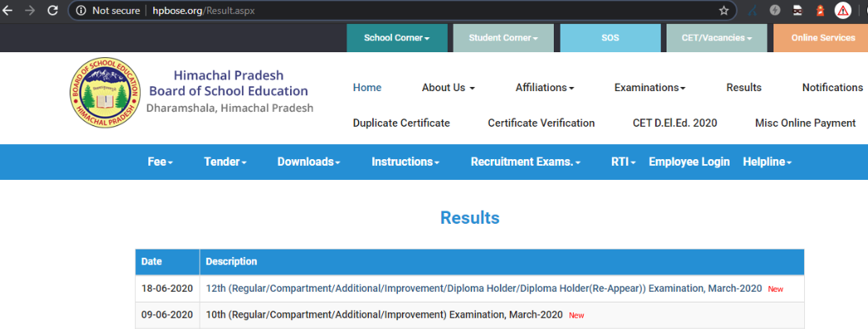
Task: Open the Helpline dropdown
Action: [767, 162]
